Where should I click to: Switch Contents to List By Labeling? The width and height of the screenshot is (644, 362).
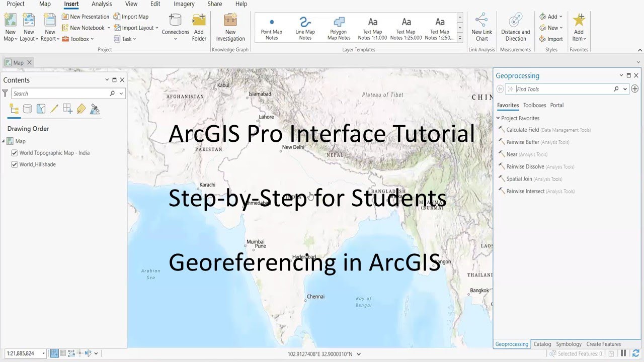click(81, 109)
